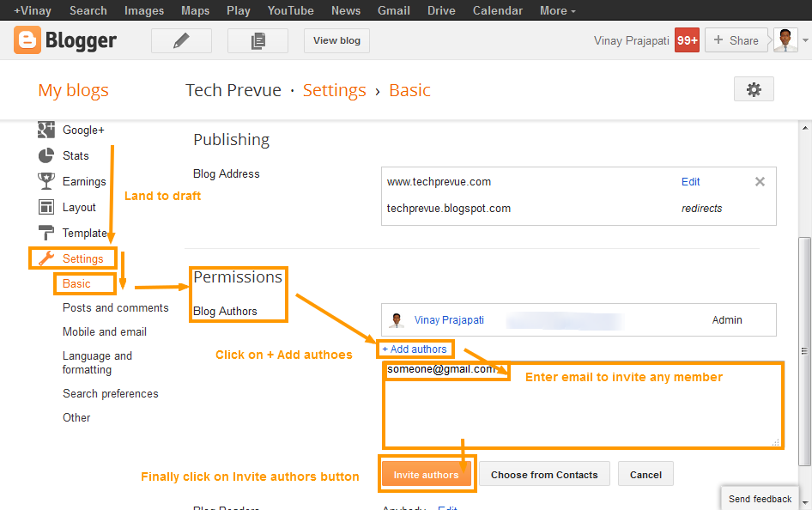Image resolution: width=812 pixels, height=510 pixels.
Task: Open Google+ in the sidebar
Action: [83, 130]
